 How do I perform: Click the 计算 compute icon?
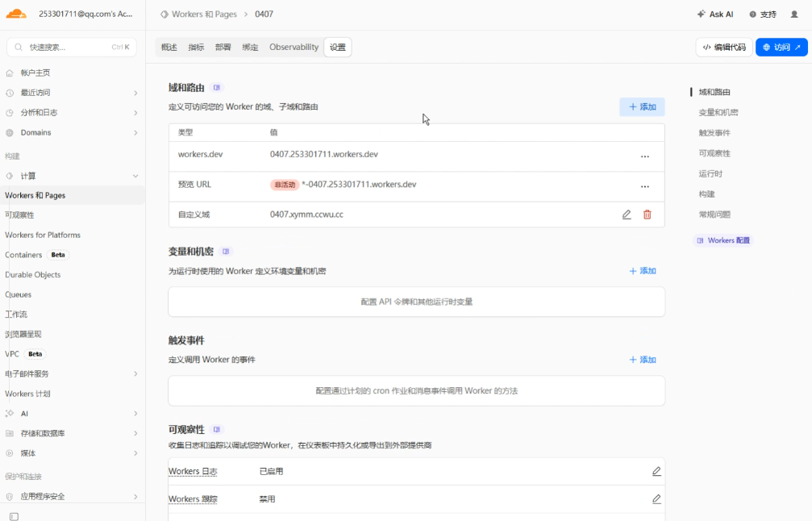click(10, 176)
